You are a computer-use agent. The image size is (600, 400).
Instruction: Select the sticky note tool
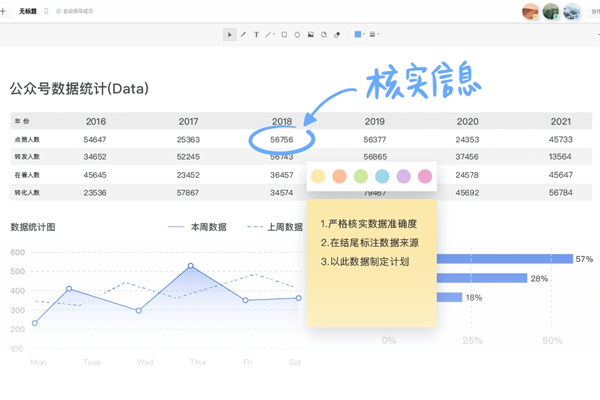pos(324,34)
